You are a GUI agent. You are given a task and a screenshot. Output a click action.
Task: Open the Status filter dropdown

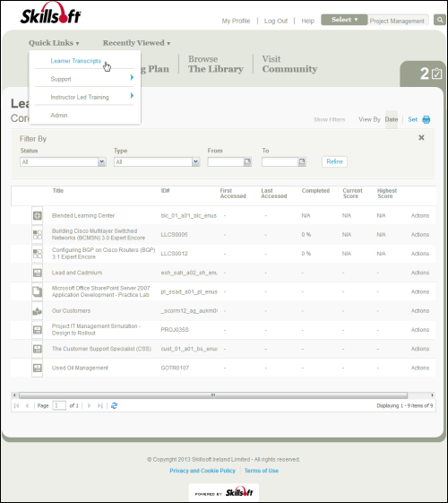63,161
